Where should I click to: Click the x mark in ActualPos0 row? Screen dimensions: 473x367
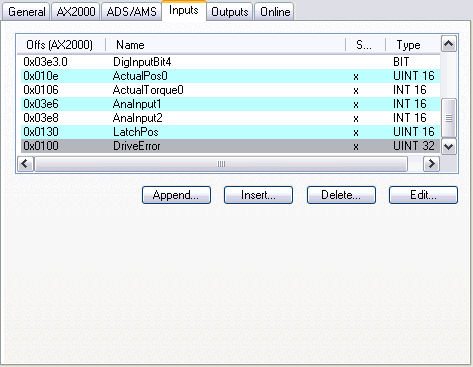click(x=356, y=77)
